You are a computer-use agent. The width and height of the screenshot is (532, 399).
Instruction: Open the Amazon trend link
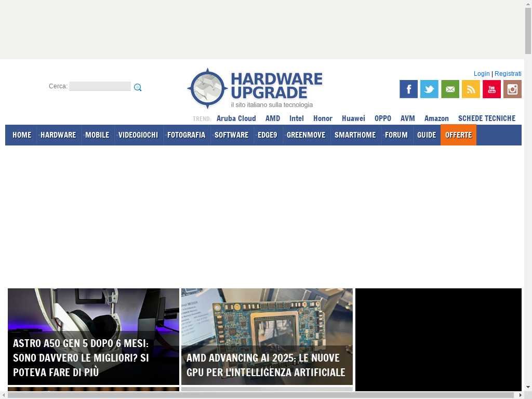coord(436,118)
